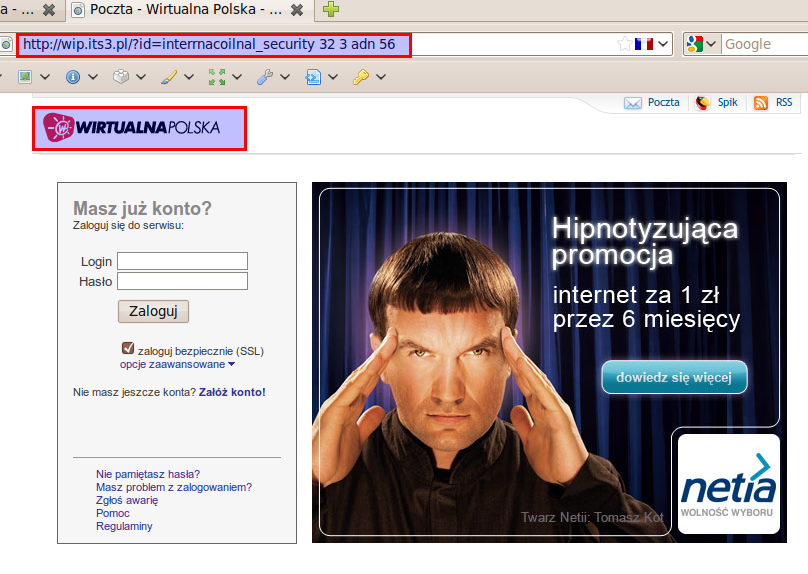Click the Resize green arrows icon
The image size is (808, 574).
coord(217,76)
